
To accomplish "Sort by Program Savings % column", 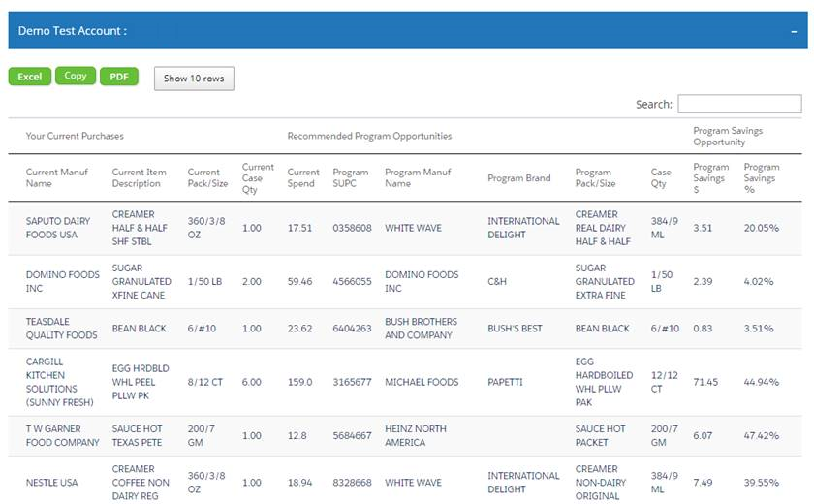I will pyautogui.click(x=762, y=178).
